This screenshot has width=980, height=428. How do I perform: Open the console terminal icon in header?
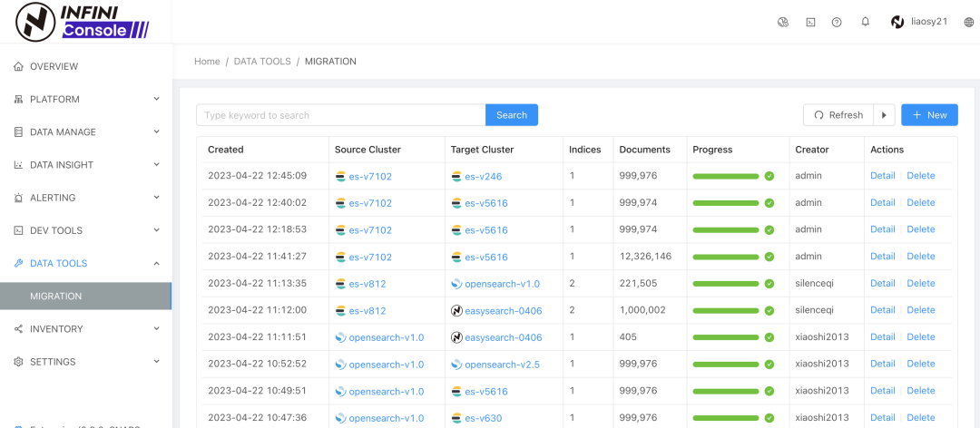coord(810,23)
